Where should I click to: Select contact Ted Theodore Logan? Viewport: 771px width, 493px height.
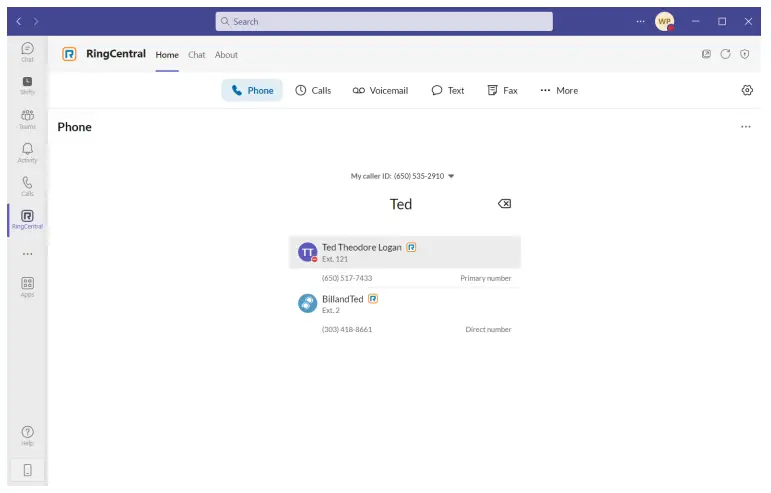point(405,252)
